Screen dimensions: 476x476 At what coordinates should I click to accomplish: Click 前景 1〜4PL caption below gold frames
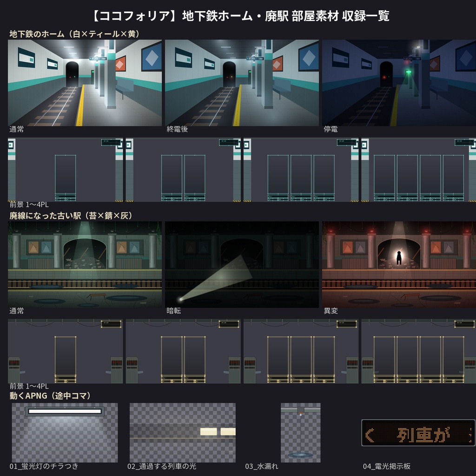click(29, 386)
